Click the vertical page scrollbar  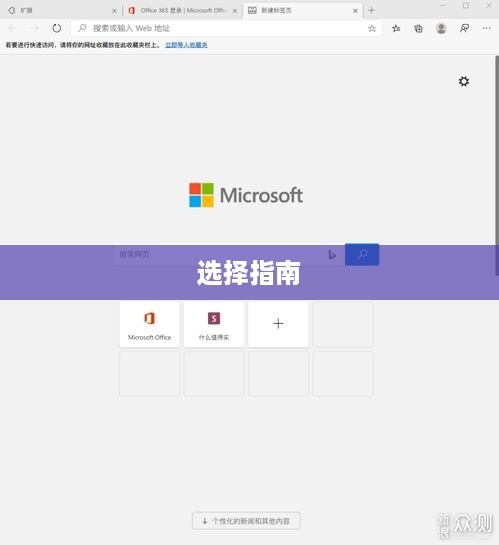pos(497,167)
